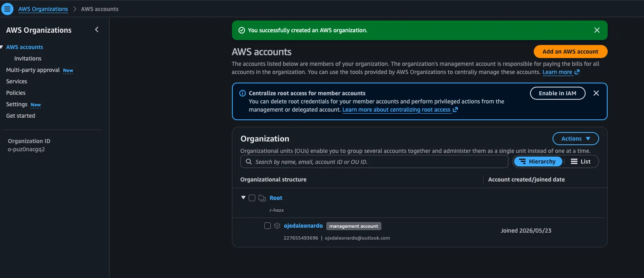
Task: Click the account cube icon beside ojedaleonardo
Action: point(277,226)
